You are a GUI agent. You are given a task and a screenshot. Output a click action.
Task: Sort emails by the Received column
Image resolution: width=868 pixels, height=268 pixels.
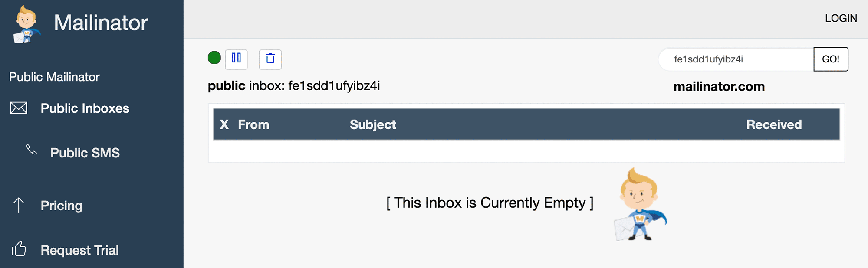[x=773, y=125]
